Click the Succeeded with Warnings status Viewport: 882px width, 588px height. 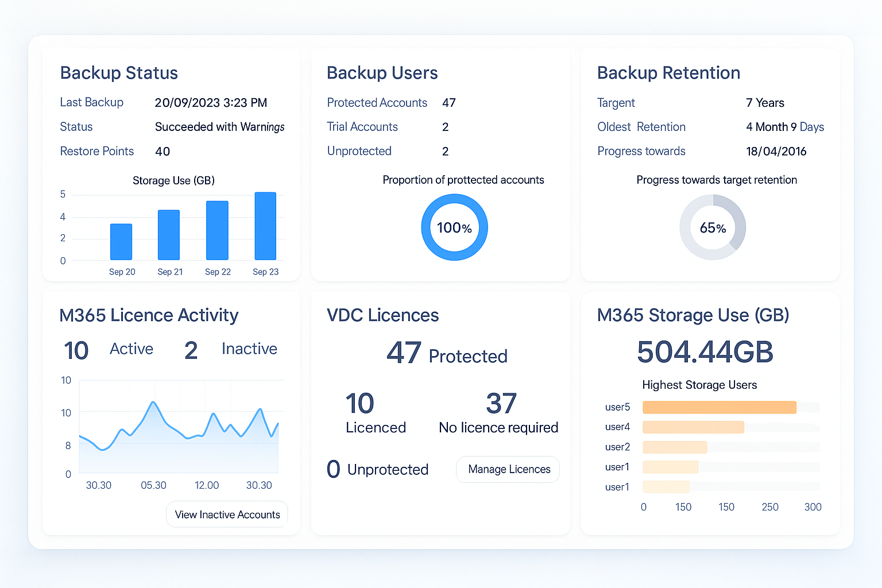pos(219,127)
